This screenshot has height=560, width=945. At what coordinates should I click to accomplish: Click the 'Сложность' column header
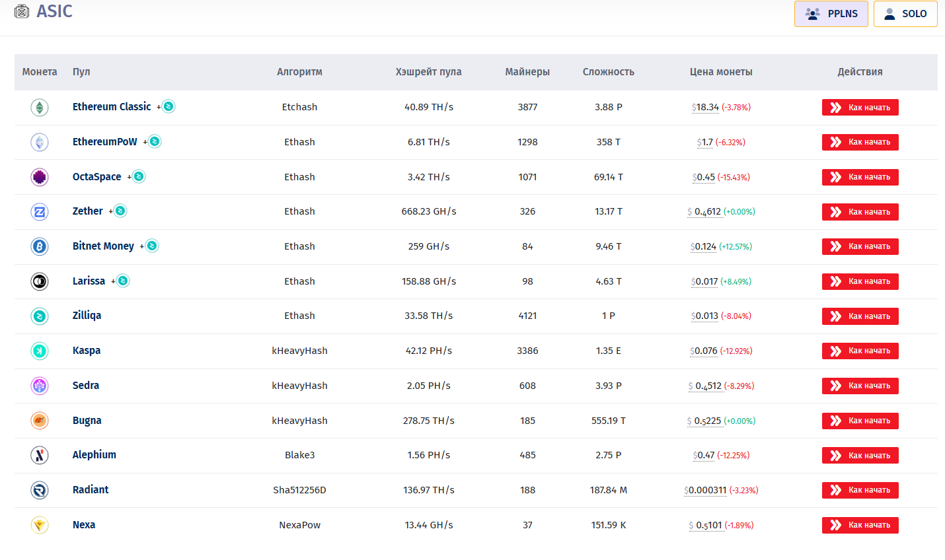click(x=609, y=72)
